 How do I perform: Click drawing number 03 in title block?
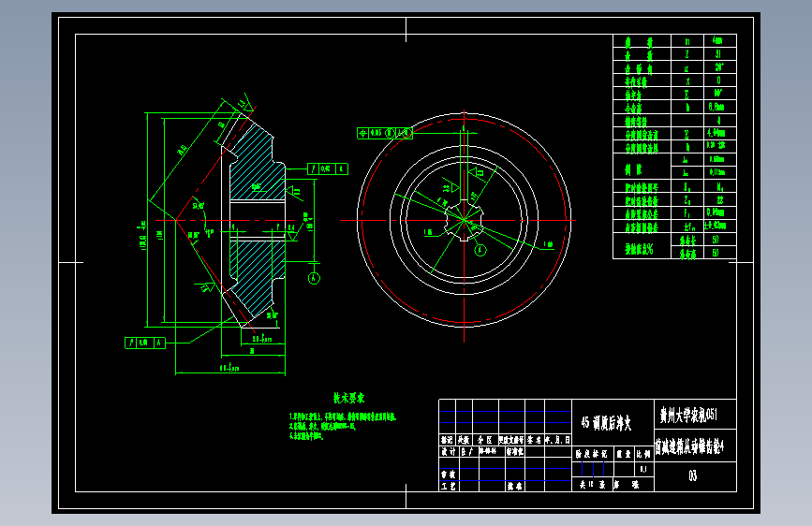point(693,475)
